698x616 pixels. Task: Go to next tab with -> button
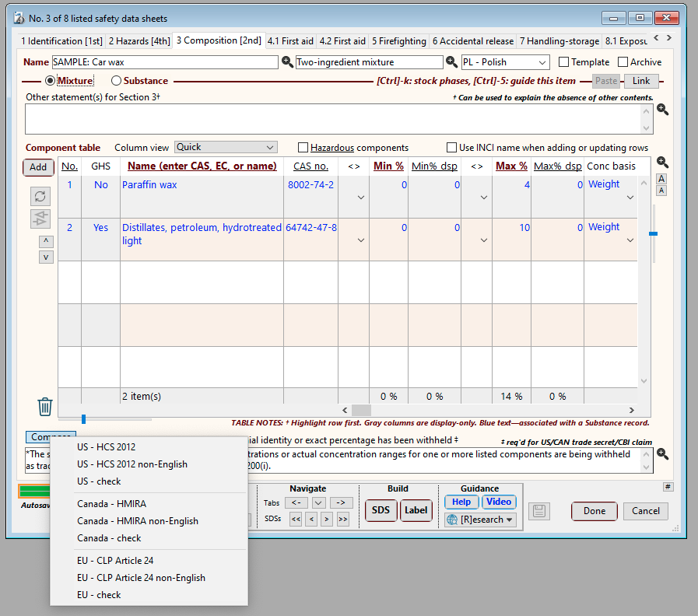pos(341,502)
